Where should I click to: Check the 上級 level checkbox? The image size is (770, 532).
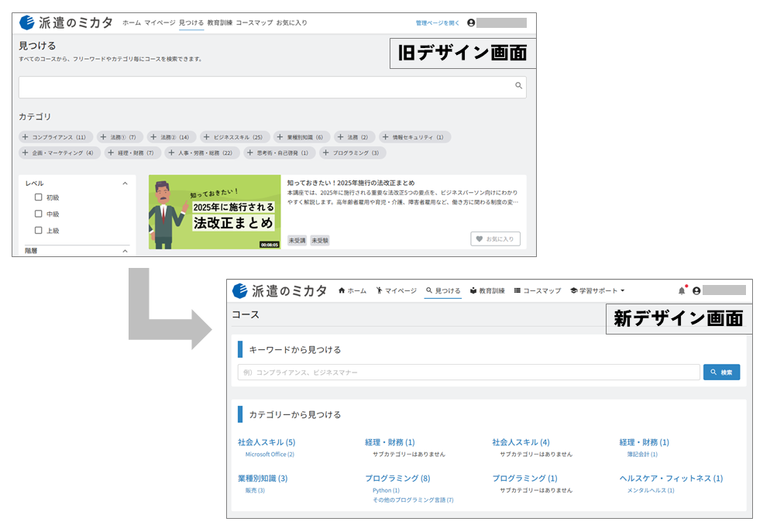point(38,230)
